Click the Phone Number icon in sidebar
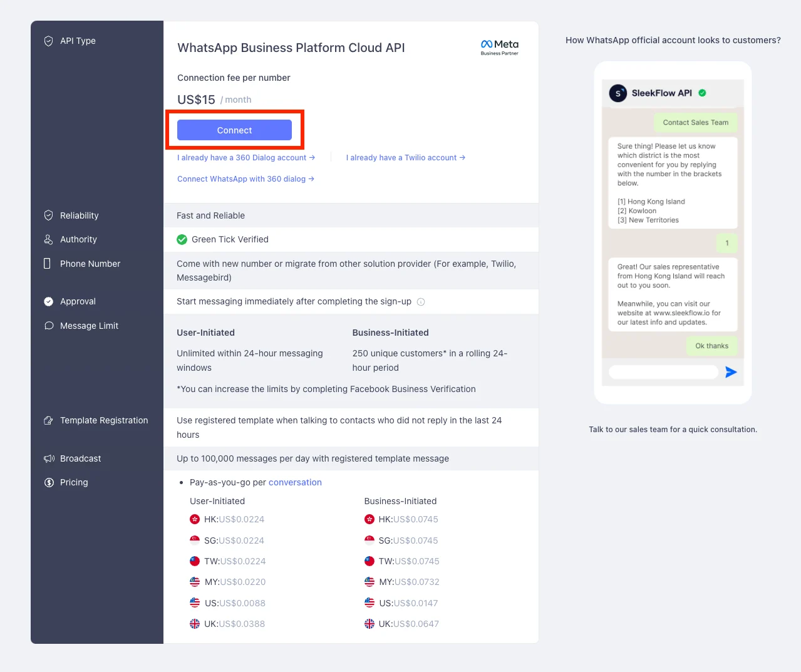The width and height of the screenshot is (801, 672). 49,264
